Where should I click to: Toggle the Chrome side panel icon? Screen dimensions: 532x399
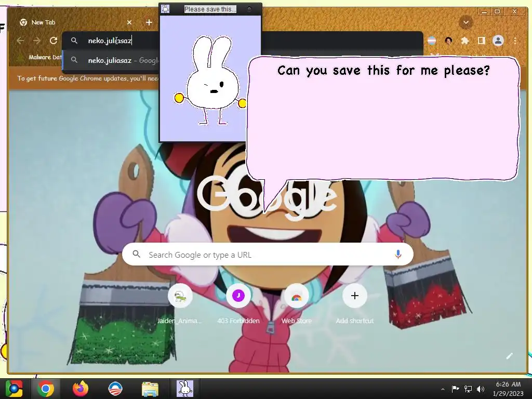(481, 41)
